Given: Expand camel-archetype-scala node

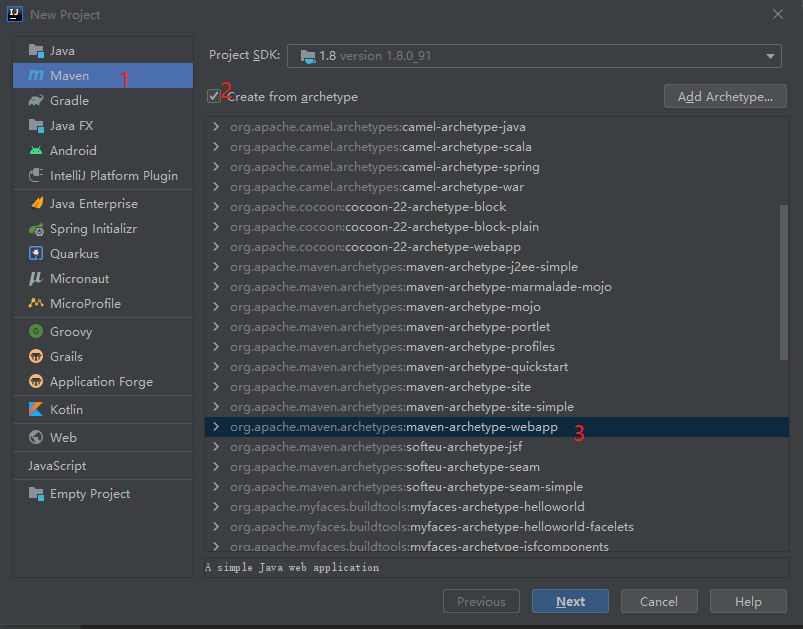Looking at the screenshot, I should click(216, 146).
